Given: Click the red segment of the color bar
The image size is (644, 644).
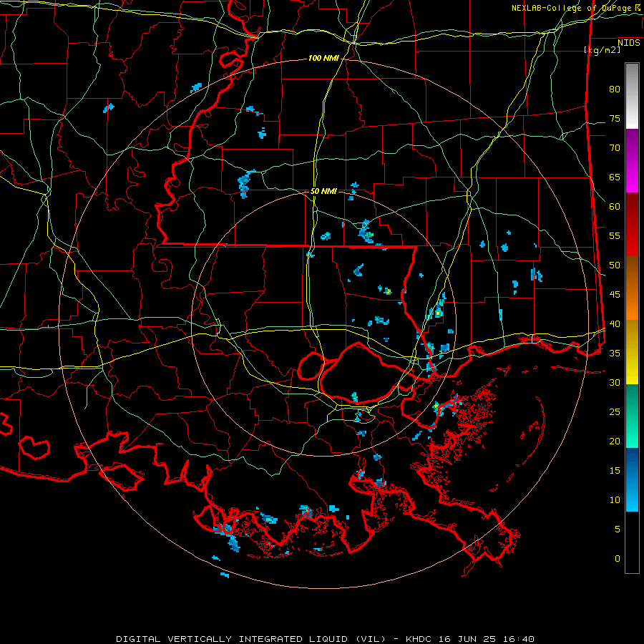Looking at the screenshot, I should point(632,225).
